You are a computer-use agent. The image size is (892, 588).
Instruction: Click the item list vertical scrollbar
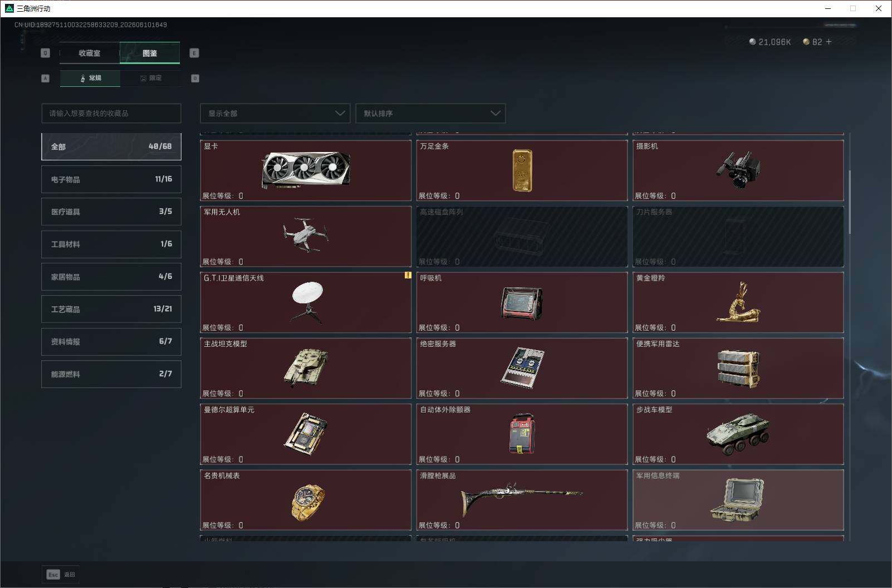point(850,202)
